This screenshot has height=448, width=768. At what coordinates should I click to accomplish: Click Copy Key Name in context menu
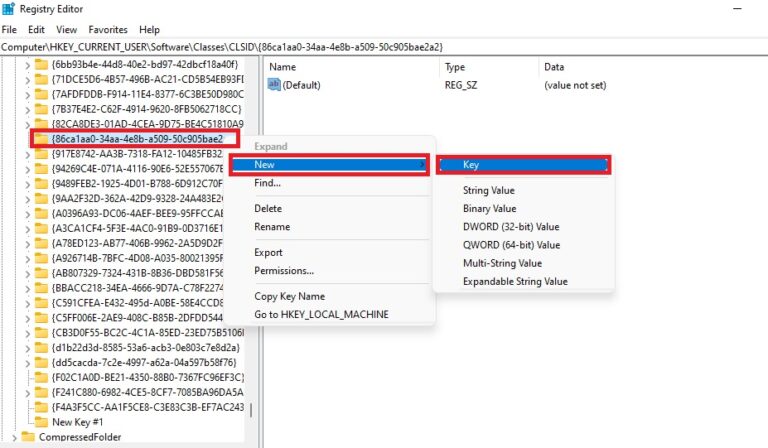click(x=289, y=296)
